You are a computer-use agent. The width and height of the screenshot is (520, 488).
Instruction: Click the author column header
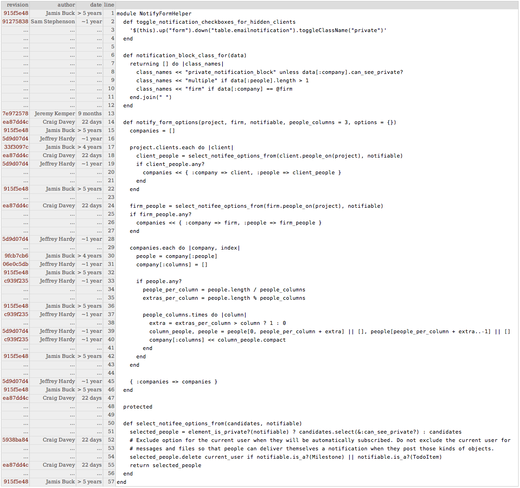[x=66, y=5]
